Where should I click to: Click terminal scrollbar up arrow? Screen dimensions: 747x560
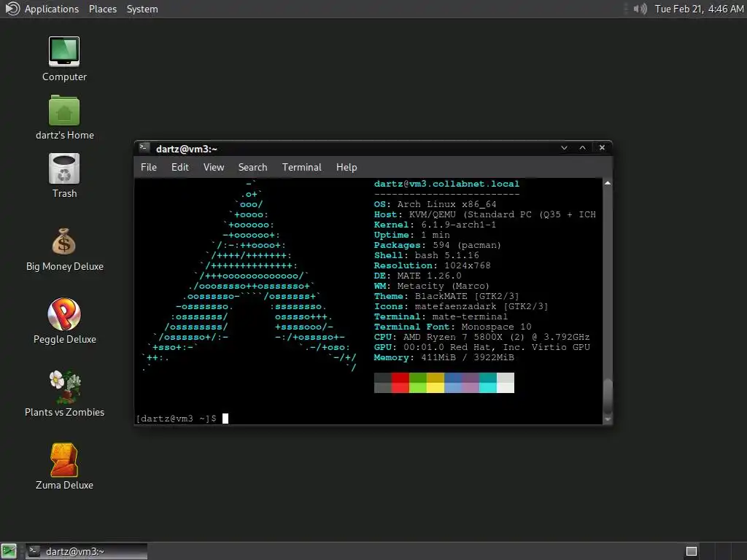point(608,183)
